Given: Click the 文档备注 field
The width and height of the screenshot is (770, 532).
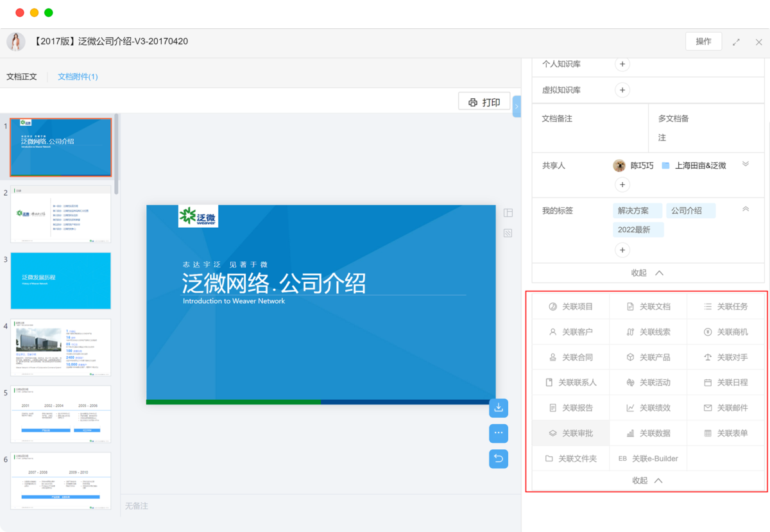Looking at the screenshot, I should 590,128.
